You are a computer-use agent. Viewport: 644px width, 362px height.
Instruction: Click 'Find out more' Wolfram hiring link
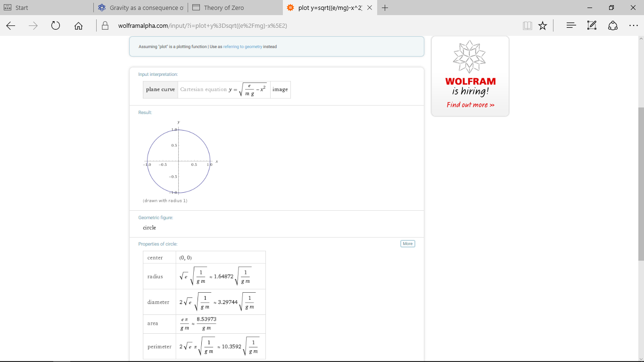tap(470, 105)
